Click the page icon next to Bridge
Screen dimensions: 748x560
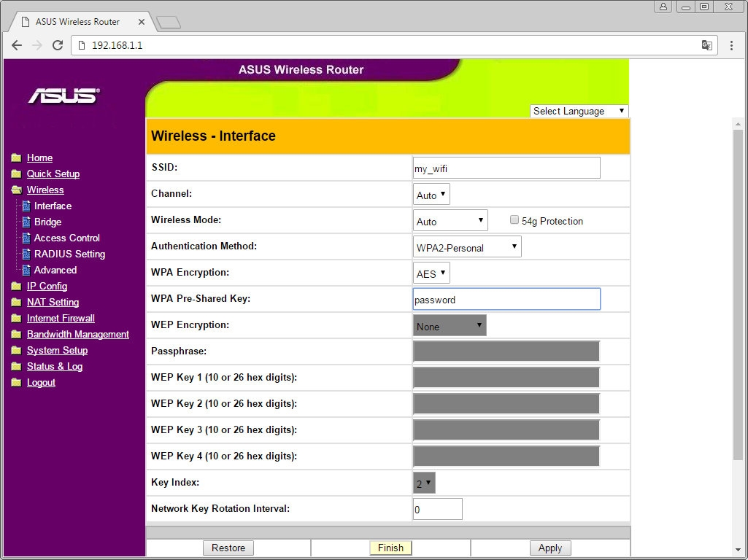[27, 222]
